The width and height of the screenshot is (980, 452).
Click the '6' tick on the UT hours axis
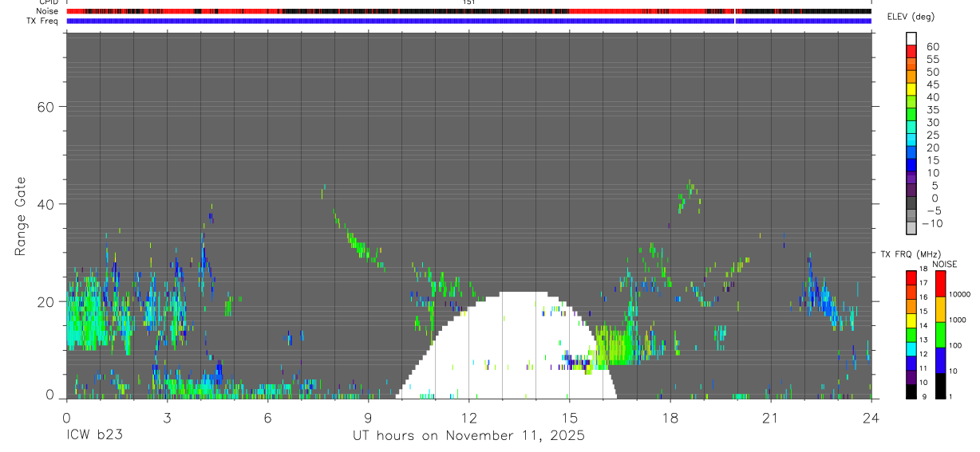coord(267,417)
